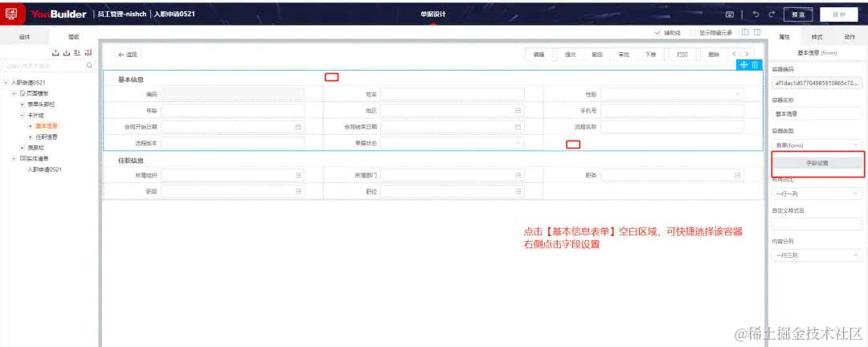This screenshot has width=868, height=347.
Task: Open calendar icon in 合同结束日期 field
Action: pos(518,127)
